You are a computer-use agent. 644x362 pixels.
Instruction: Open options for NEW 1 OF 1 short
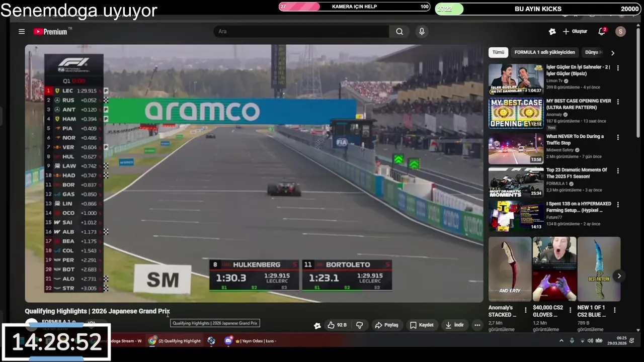pos(614,310)
